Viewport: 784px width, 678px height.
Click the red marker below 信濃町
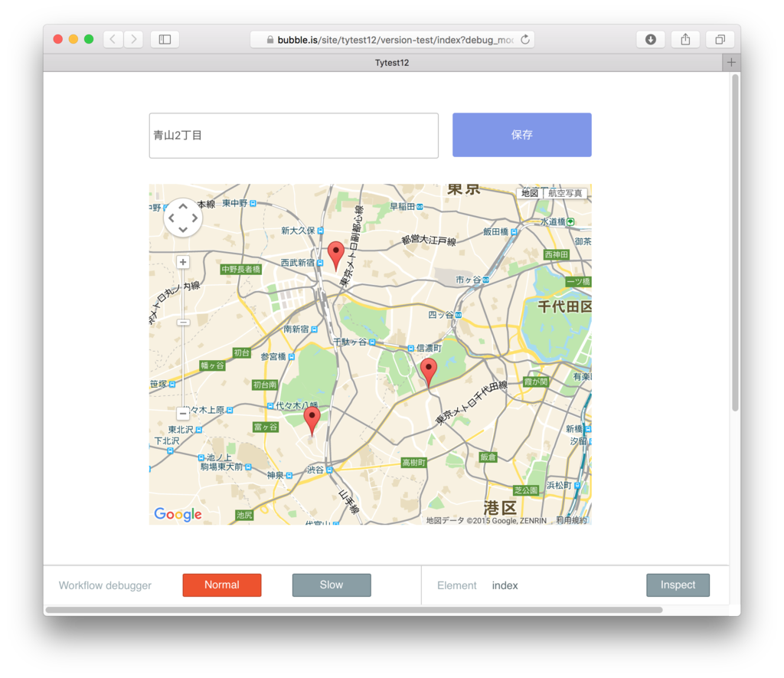(x=429, y=373)
